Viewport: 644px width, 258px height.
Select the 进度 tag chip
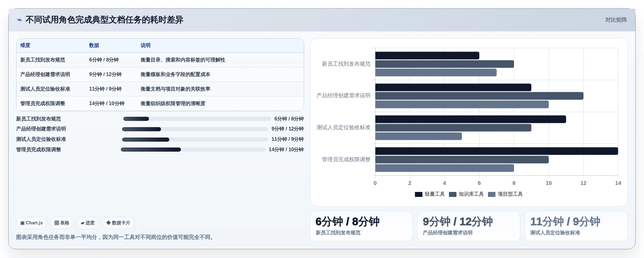[x=88, y=223]
